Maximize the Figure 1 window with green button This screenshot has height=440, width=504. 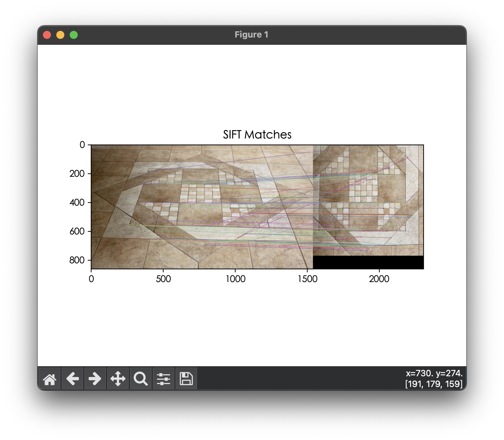click(74, 35)
